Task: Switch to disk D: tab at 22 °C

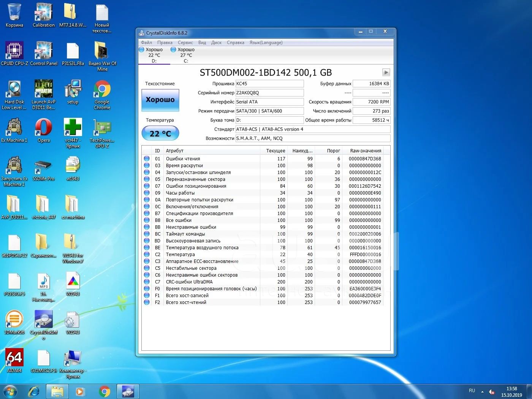Action: pyautogui.click(x=154, y=55)
